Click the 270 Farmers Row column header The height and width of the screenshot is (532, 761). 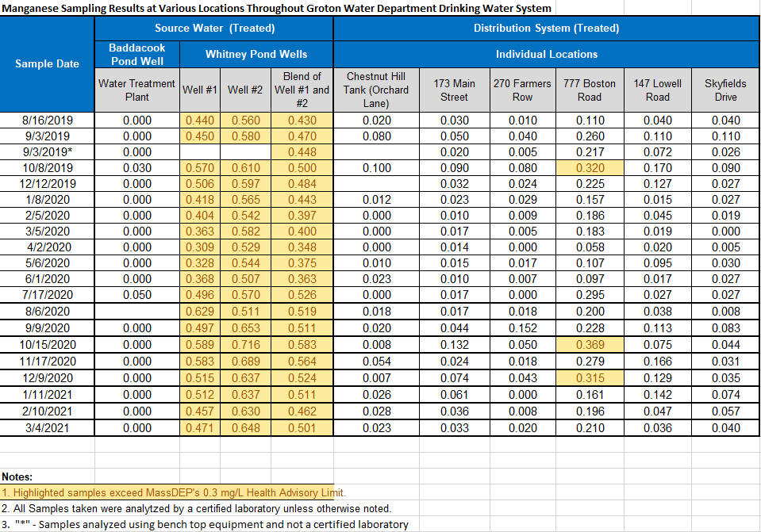point(523,90)
